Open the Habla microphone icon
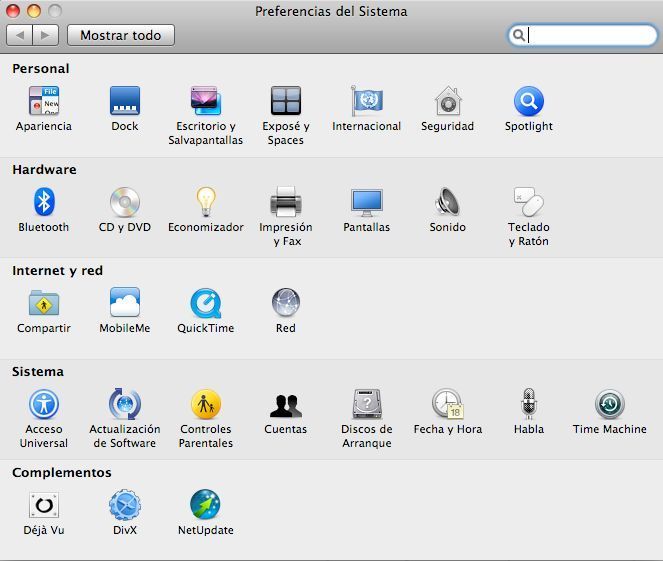The image size is (663, 561). [529, 404]
